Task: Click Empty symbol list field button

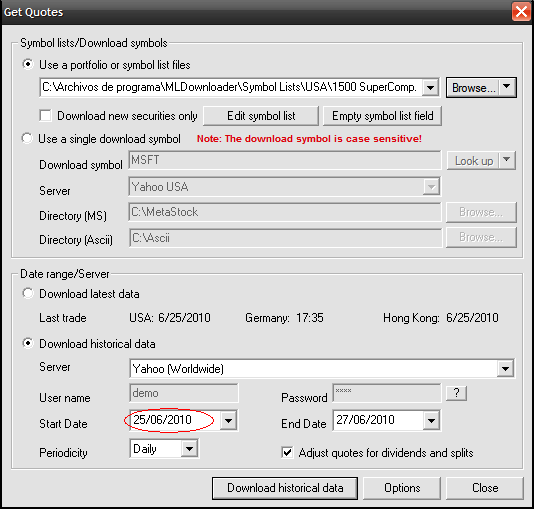Action: [x=382, y=116]
